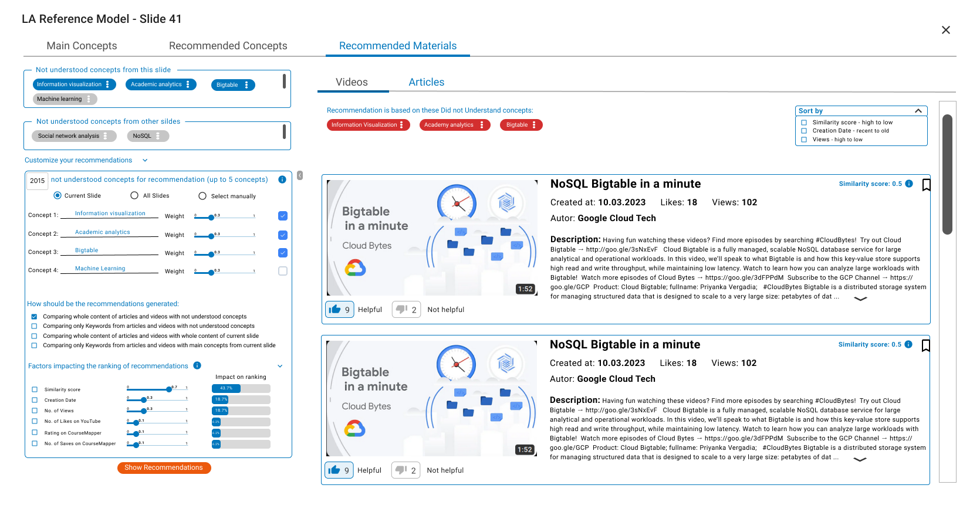Switch to Main Concepts tab
Image resolution: width=980 pixels, height=512 pixels.
point(82,46)
